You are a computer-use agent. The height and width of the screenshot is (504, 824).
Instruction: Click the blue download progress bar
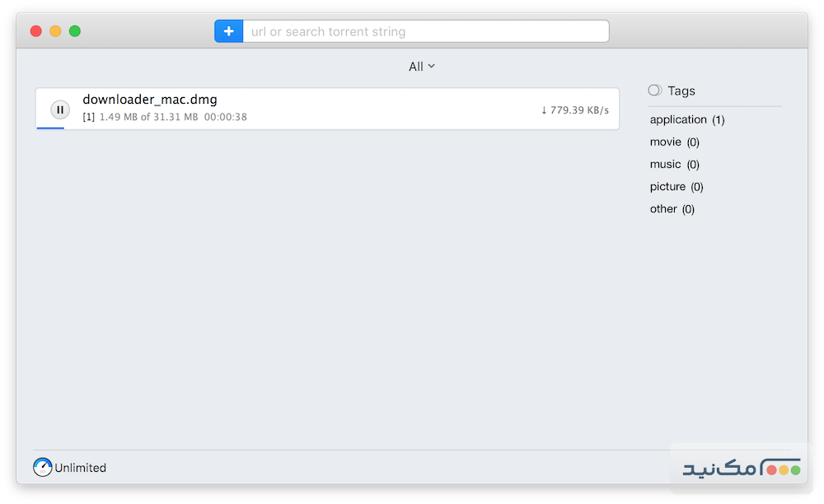[x=50, y=128]
